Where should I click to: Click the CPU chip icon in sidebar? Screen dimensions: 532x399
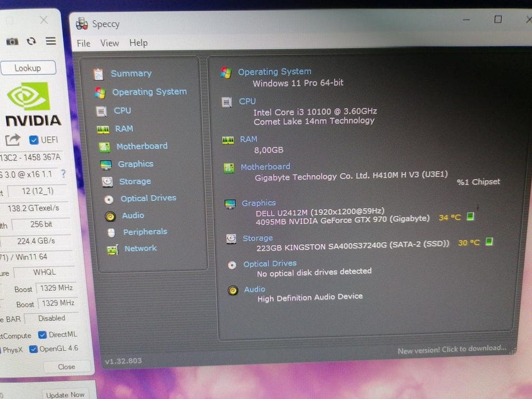pyautogui.click(x=101, y=111)
